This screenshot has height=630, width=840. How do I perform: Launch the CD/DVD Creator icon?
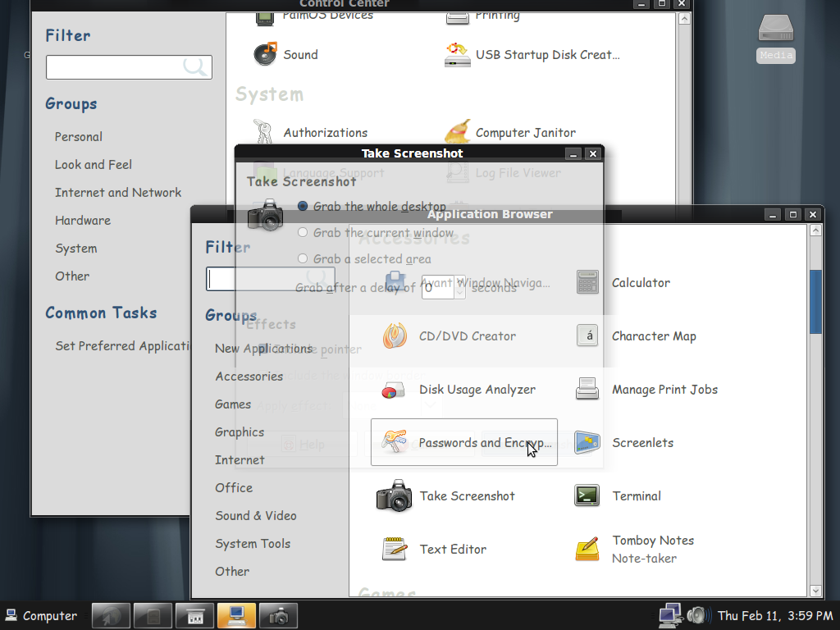pos(395,336)
